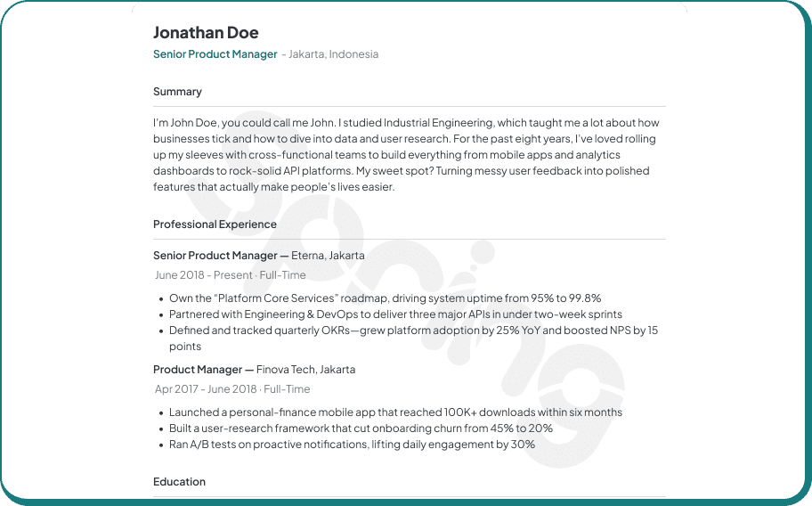Click the June 2018 - Present date line
Screen dimensions: 812x506
(x=230, y=275)
